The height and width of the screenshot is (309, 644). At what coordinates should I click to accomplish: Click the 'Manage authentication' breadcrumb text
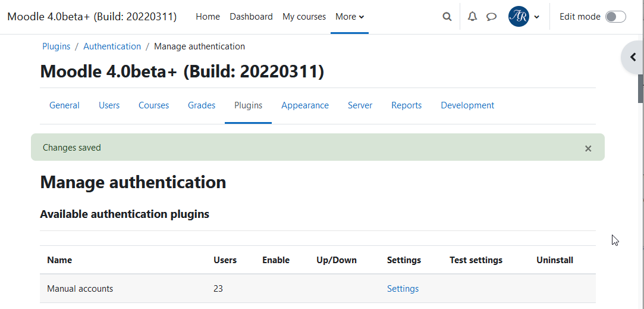pos(199,46)
